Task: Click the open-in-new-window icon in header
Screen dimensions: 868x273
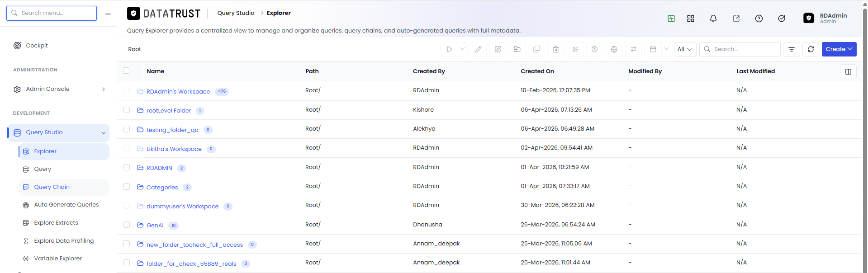Action: point(736,19)
